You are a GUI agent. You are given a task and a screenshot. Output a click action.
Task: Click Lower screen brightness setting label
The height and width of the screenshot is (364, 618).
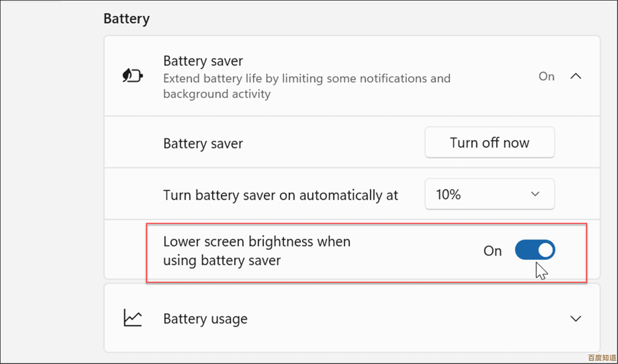256,251
